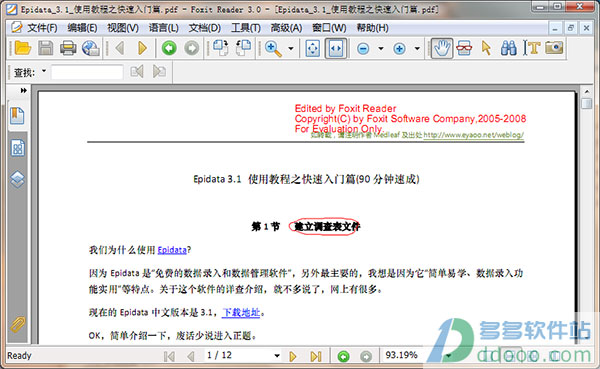Click the 93.19% zoom level field
Viewport: 600px width, 369px height.
tap(401, 355)
